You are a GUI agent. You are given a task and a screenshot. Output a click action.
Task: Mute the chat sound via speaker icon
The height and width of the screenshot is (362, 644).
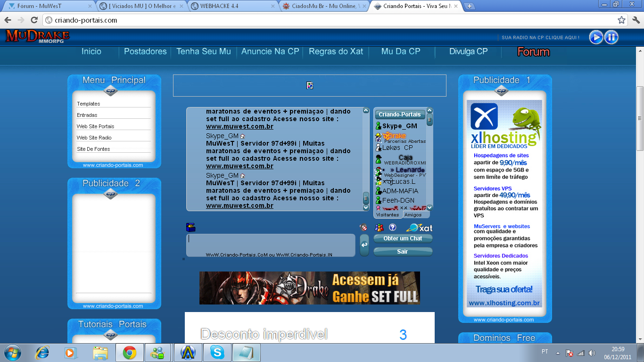point(363,227)
